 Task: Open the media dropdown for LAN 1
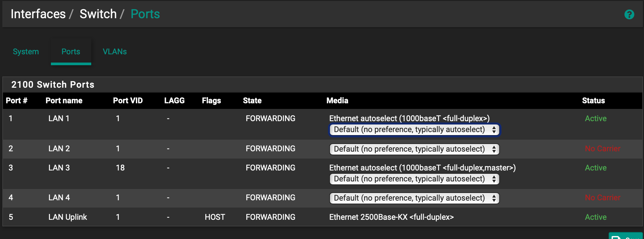(415, 129)
